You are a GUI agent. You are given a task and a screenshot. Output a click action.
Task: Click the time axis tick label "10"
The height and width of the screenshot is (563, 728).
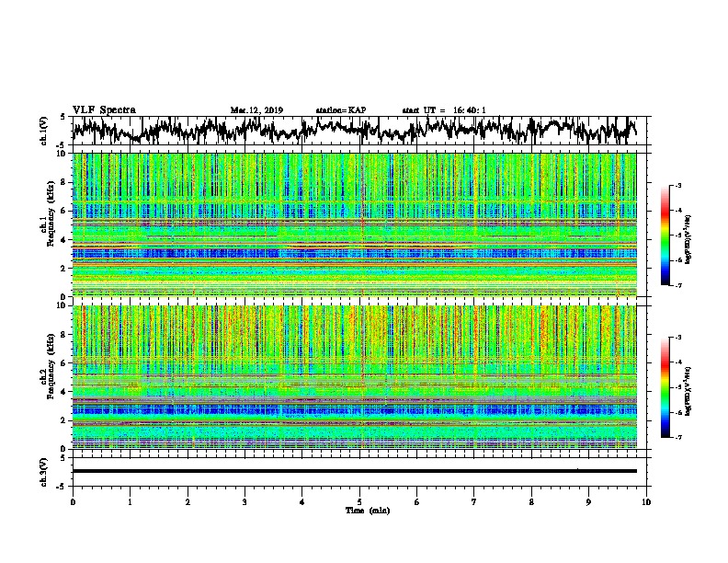pos(646,502)
